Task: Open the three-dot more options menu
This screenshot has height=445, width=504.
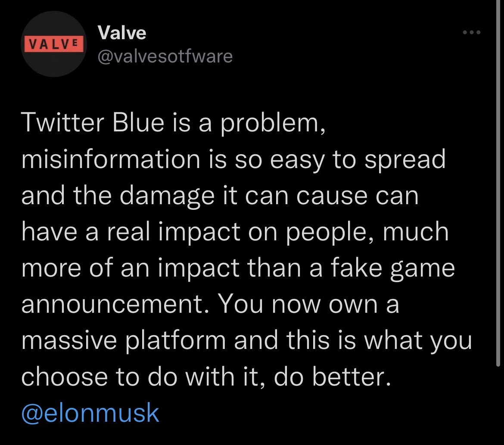Action: coord(470,32)
